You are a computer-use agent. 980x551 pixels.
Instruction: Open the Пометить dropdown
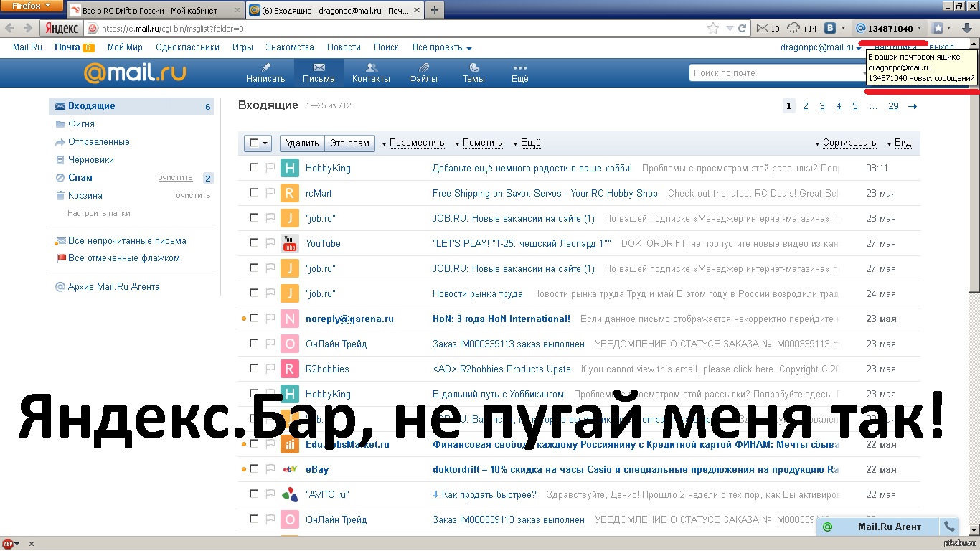pos(479,143)
